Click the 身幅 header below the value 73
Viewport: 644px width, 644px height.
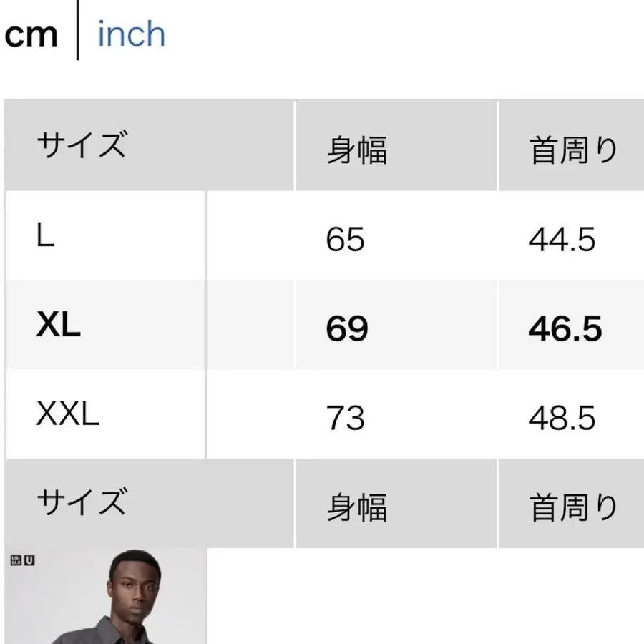tap(356, 507)
